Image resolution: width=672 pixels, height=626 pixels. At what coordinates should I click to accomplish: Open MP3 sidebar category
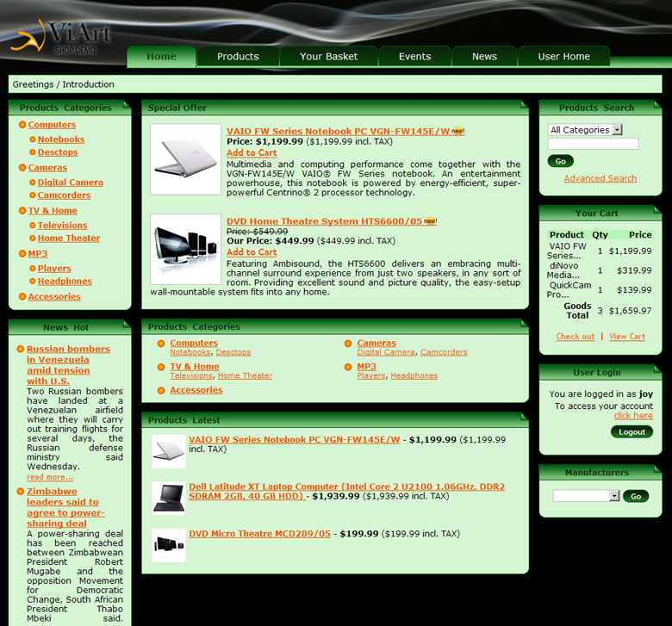click(38, 253)
